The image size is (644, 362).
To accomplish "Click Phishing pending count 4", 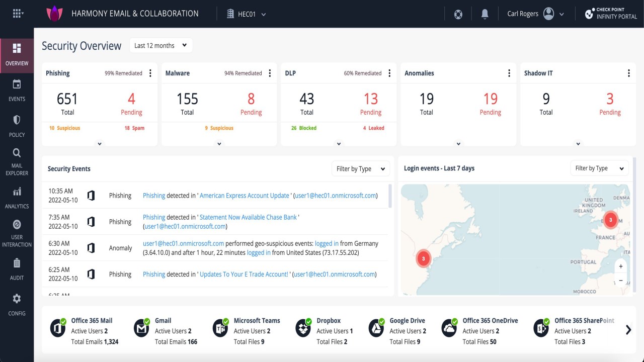I will click(131, 99).
